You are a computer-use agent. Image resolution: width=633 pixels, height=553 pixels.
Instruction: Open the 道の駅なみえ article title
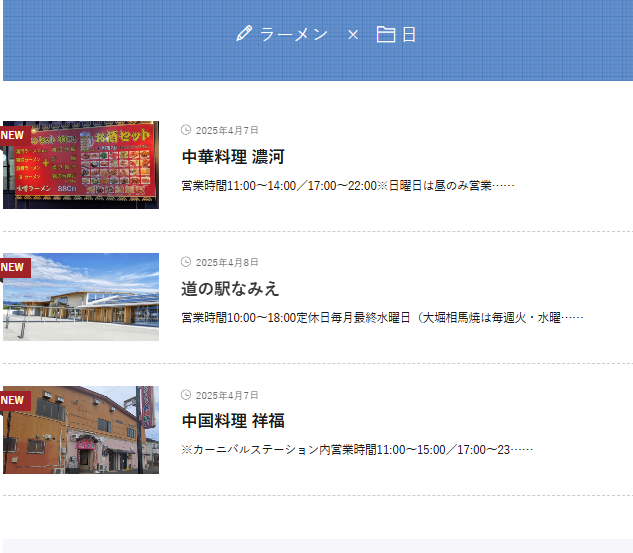click(230, 289)
